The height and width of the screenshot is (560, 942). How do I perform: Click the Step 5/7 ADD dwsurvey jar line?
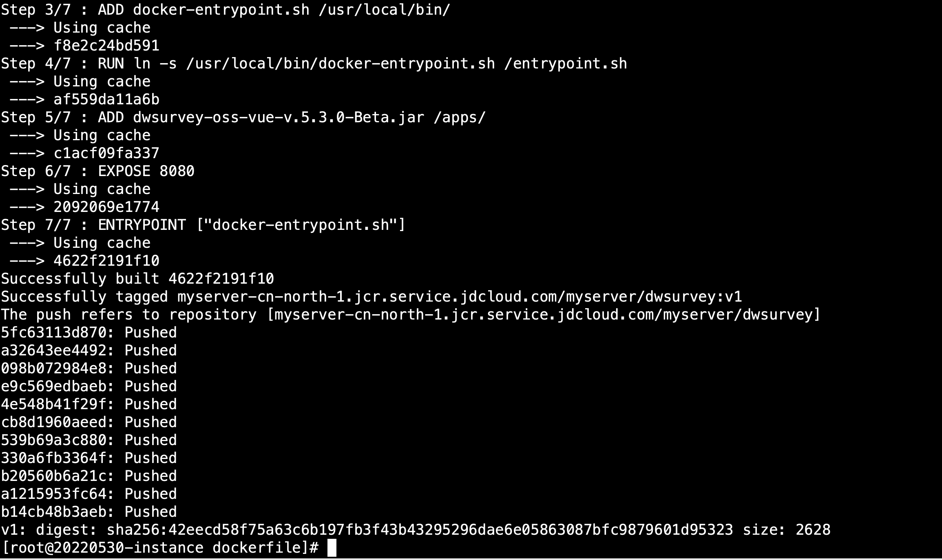tap(243, 117)
